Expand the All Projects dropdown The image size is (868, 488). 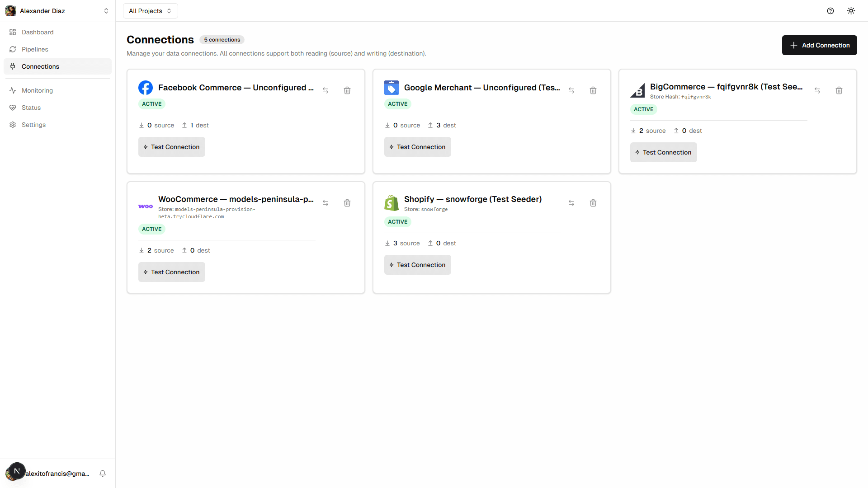150,11
